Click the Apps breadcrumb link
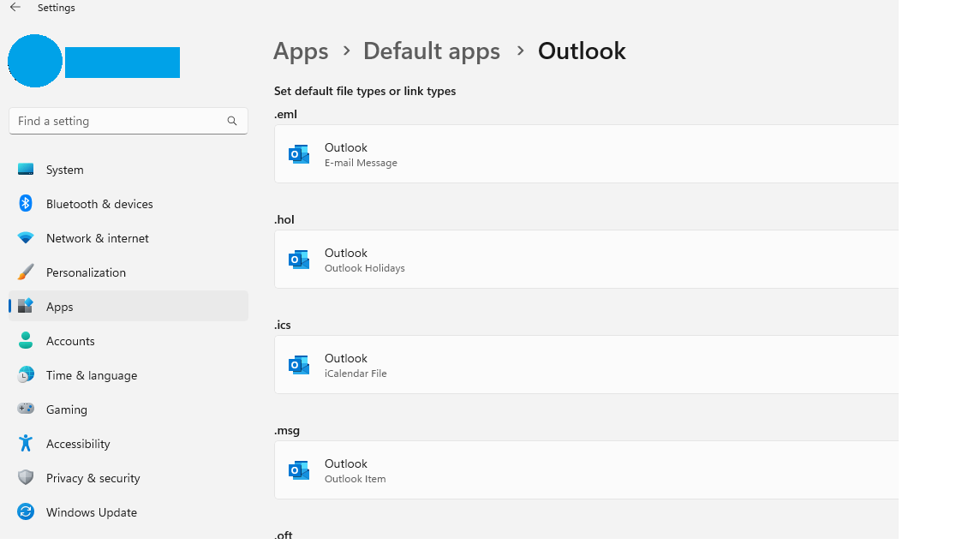 tap(301, 51)
